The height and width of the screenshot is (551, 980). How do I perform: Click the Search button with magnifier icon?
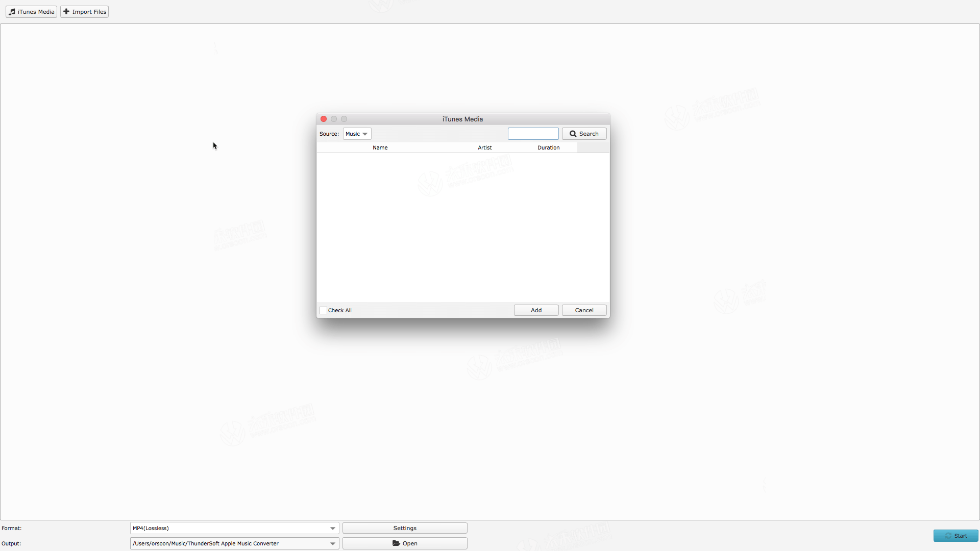click(x=584, y=134)
